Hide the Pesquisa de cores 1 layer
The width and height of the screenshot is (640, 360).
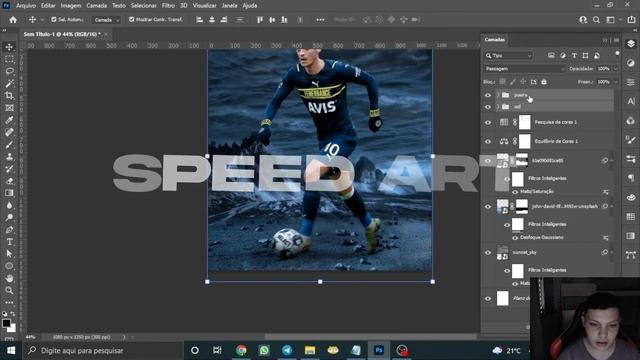pyautogui.click(x=488, y=122)
